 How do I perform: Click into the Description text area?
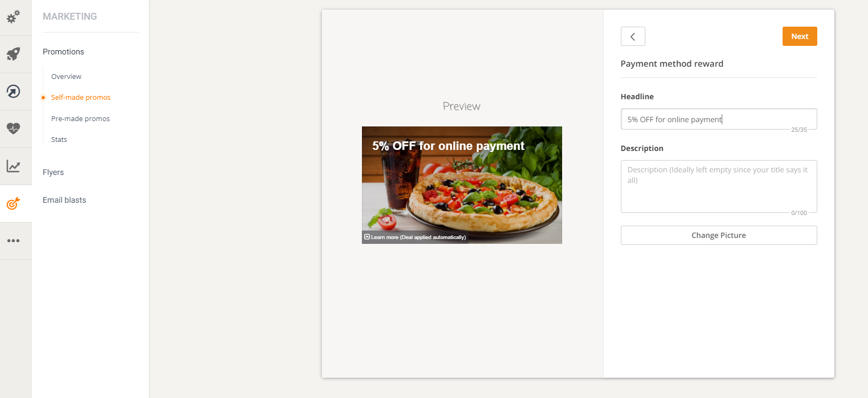719,186
